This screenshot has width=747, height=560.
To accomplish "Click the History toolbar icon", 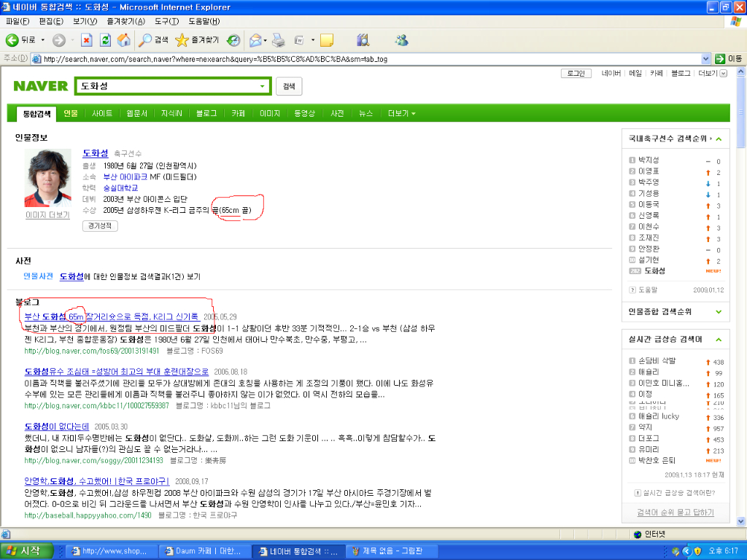I will click(233, 40).
